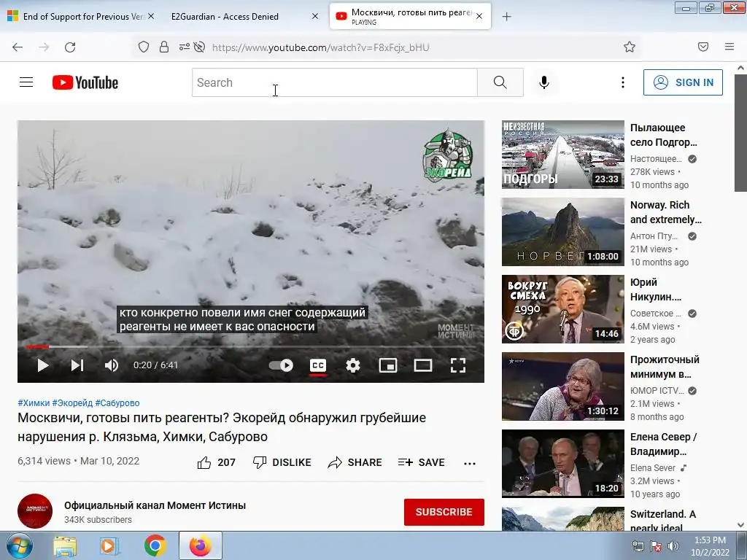The height and width of the screenshot is (560, 747).
Task: Open video title Norway. Rich and extremely
Action: pyautogui.click(x=665, y=212)
